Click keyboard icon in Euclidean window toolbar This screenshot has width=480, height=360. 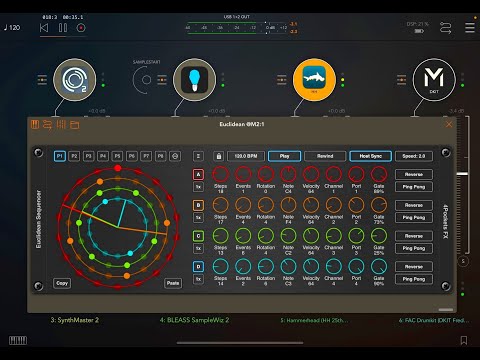coord(35,125)
